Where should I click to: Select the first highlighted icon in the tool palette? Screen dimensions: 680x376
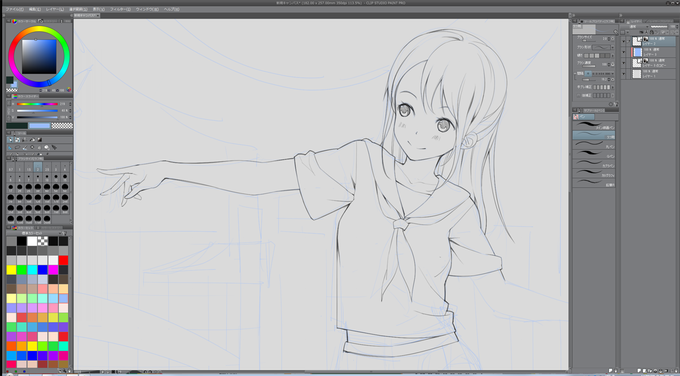pyautogui.click(x=10, y=140)
